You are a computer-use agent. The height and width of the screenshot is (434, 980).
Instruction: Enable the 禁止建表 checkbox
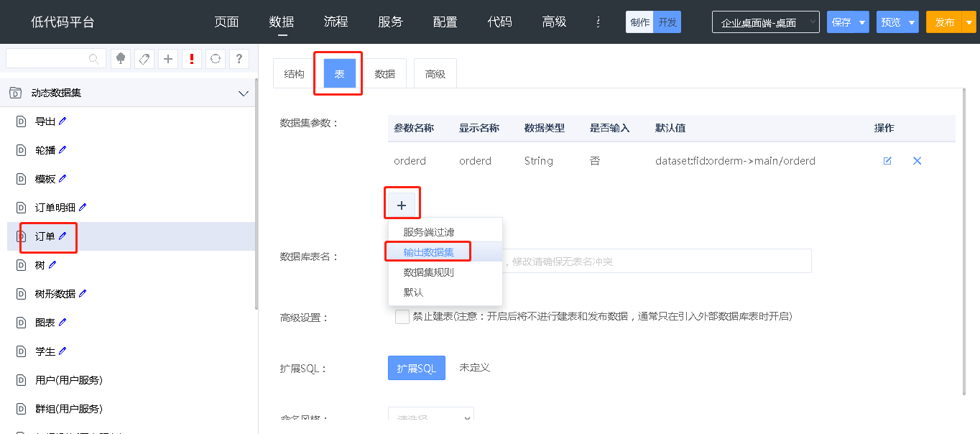[402, 317]
